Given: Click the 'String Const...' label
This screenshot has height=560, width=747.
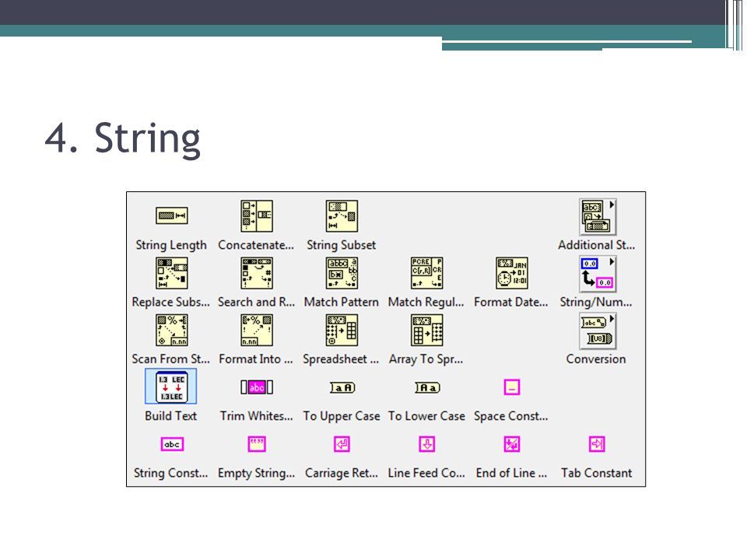Looking at the screenshot, I should coord(170,474).
